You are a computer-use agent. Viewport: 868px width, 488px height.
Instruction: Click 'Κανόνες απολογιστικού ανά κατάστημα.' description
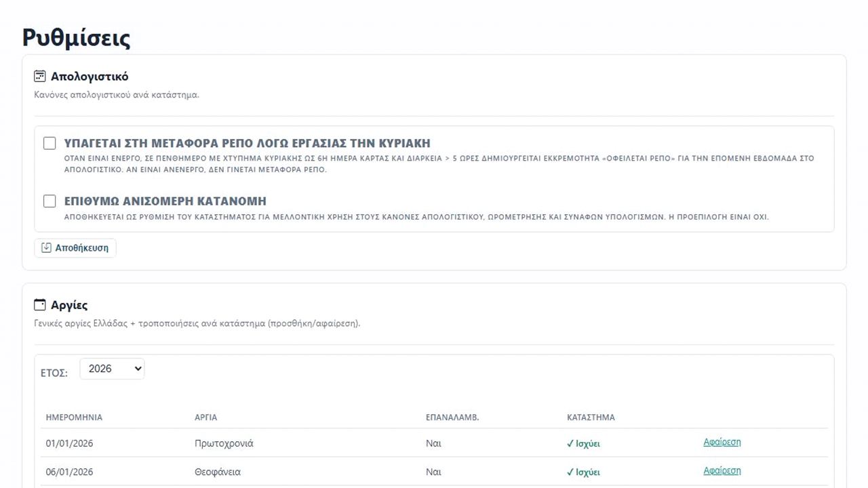pos(117,95)
